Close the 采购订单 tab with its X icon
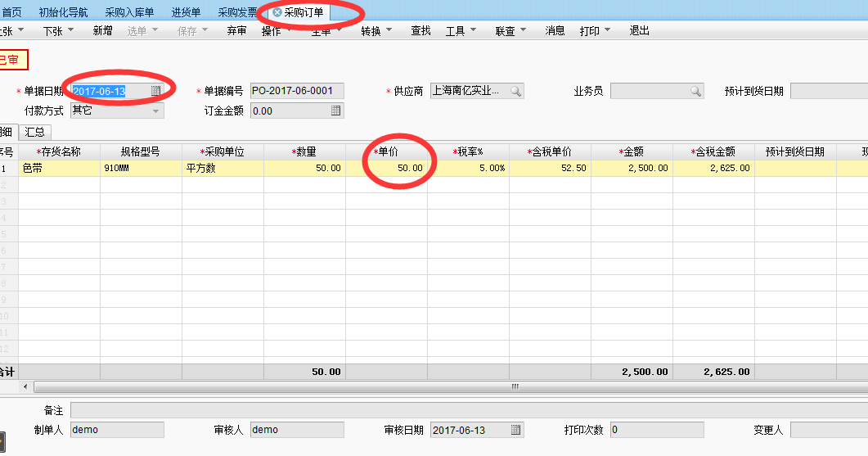 [277, 12]
